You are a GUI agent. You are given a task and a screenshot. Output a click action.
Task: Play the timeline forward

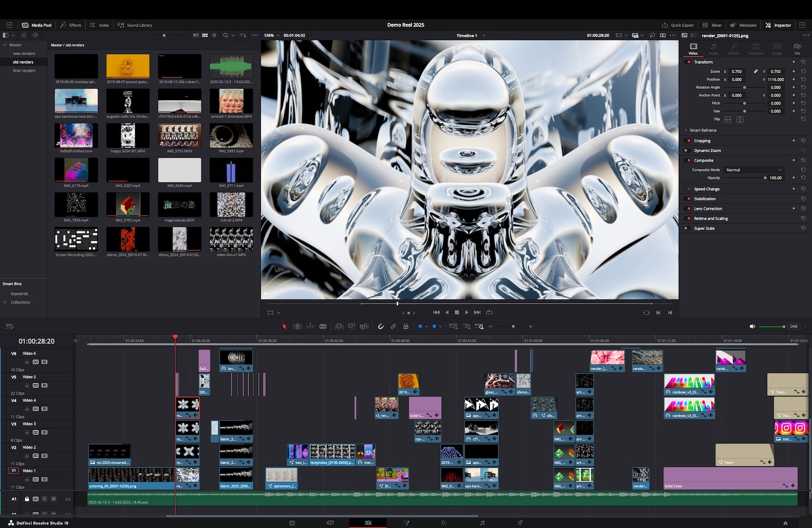click(x=467, y=312)
